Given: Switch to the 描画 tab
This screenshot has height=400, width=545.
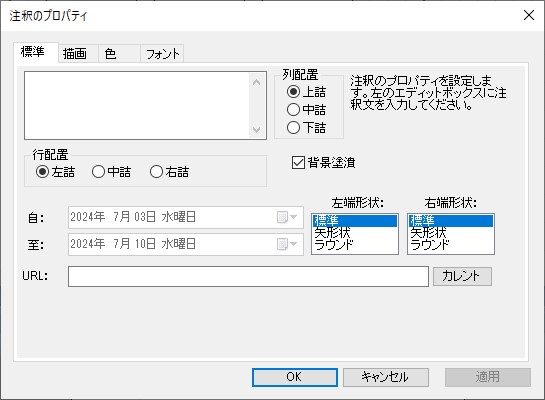Looking at the screenshot, I should (78, 54).
